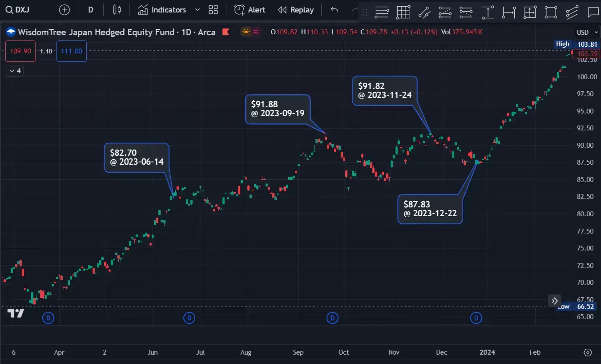The height and width of the screenshot is (364, 601).
Task: Select the $91.82 @ 2023-11-24 callout
Action: [385, 90]
